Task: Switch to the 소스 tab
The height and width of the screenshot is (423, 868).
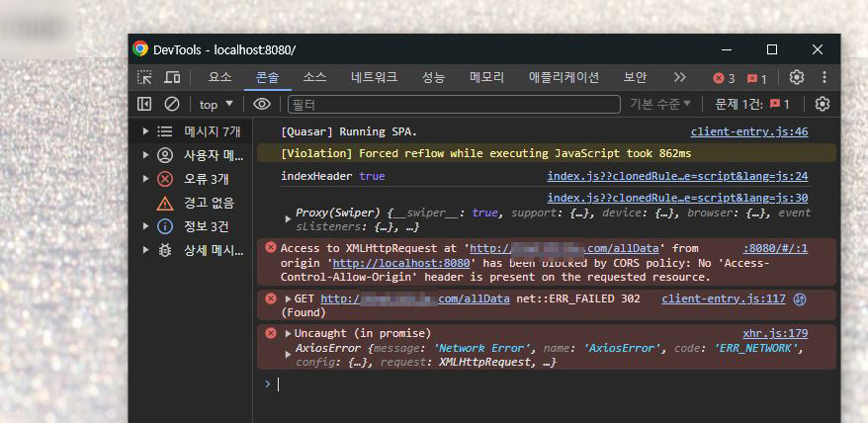Action: [x=314, y=77]
